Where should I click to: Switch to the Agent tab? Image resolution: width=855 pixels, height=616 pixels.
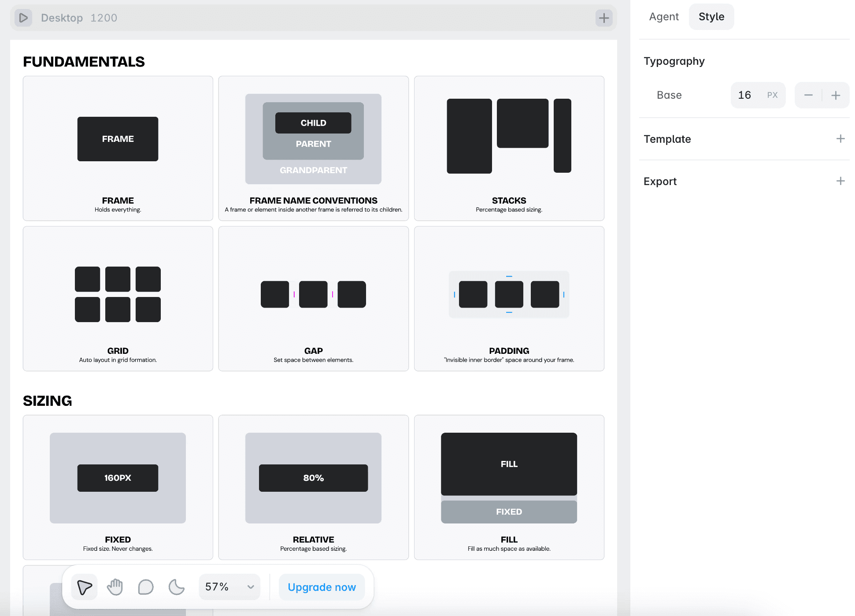tap(664, 17)
